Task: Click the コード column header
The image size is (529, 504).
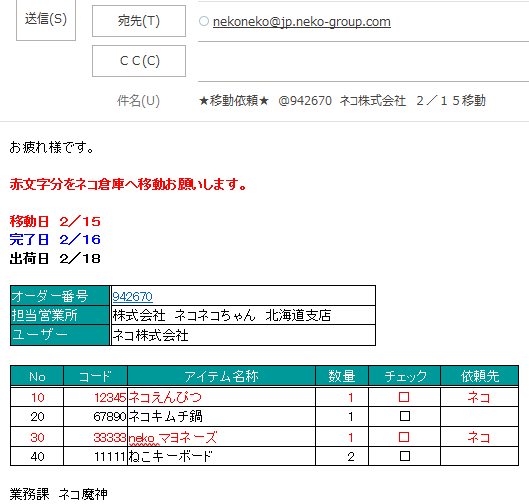Action: coord(95,376)
